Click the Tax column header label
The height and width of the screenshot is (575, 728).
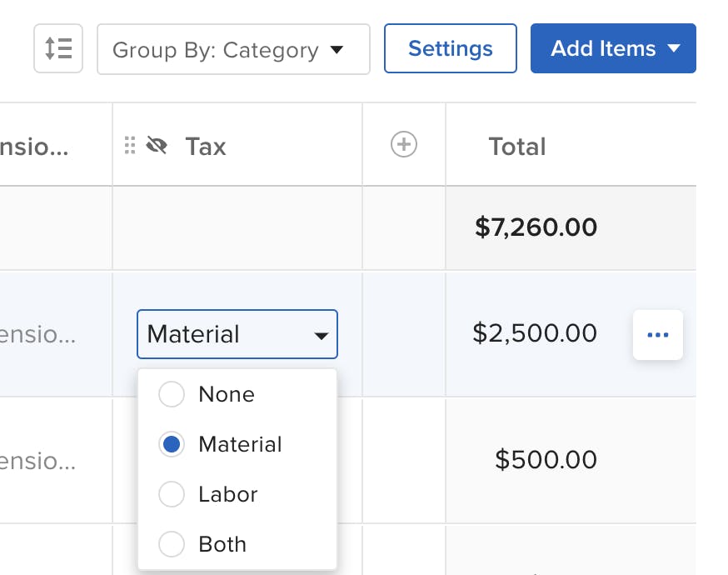click(x=205, y=146)
